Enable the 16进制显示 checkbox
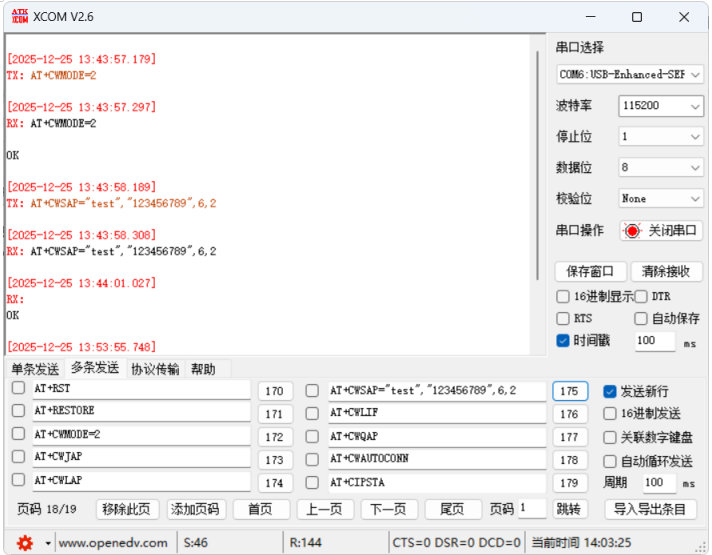The width and height of the screenshot is (712, 555). [563, 297]
